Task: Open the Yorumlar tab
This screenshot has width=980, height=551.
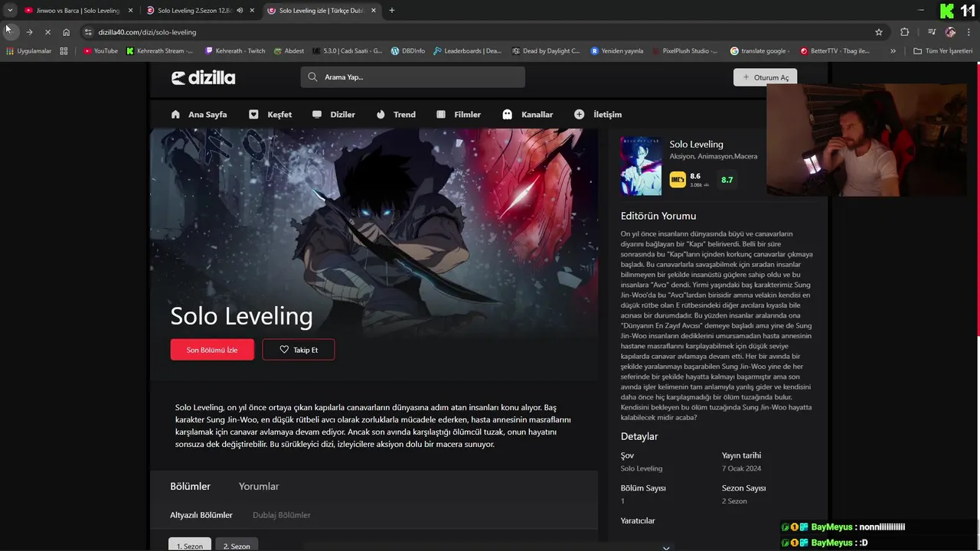Action: click(x=259, y=487)
